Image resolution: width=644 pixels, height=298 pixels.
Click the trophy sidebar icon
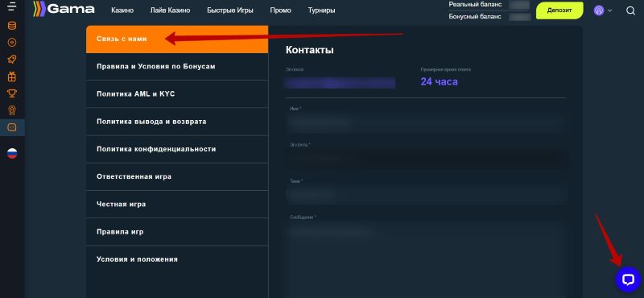12,93
